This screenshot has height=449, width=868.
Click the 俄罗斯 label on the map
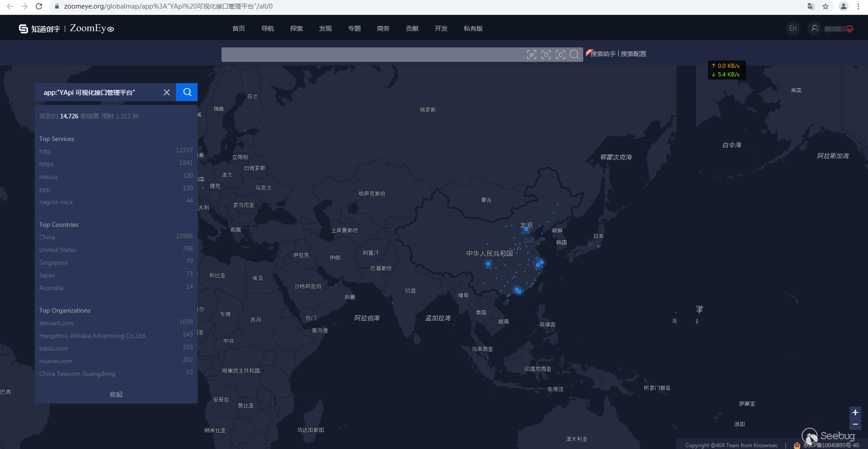(428, 110)
